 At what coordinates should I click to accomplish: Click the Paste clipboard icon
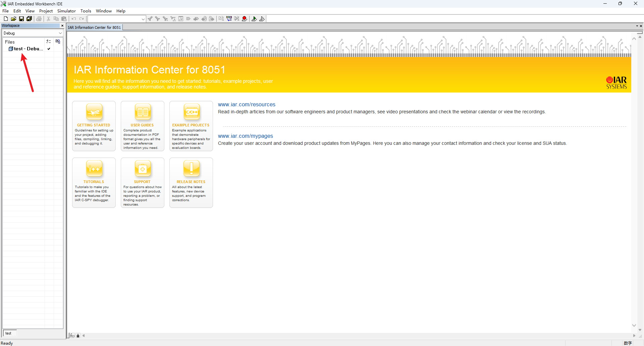[x=64, y=19]
